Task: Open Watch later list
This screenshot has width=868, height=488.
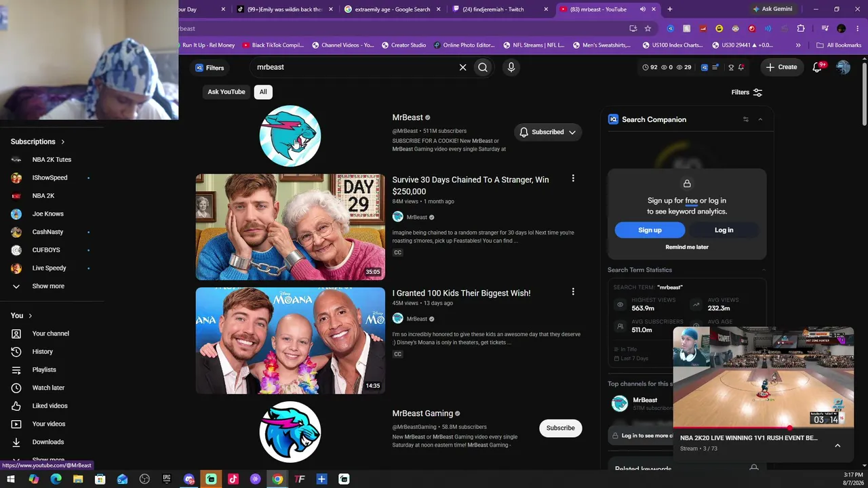Action: [48, 388]
